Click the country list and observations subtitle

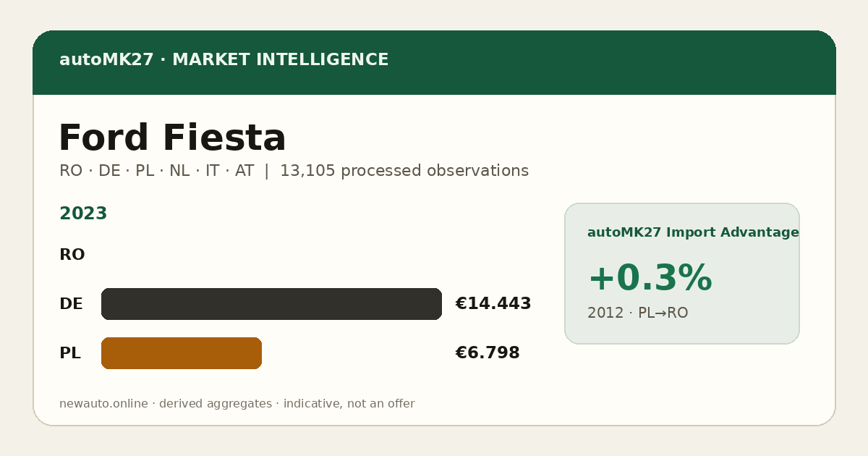click(x=294, y=171)
